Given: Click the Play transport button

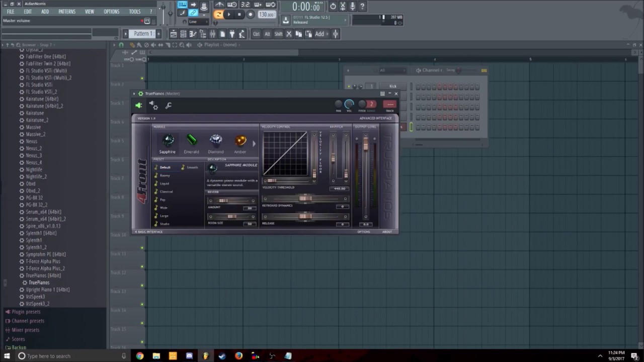Looking at the screenshot, I should pos(229,15).
